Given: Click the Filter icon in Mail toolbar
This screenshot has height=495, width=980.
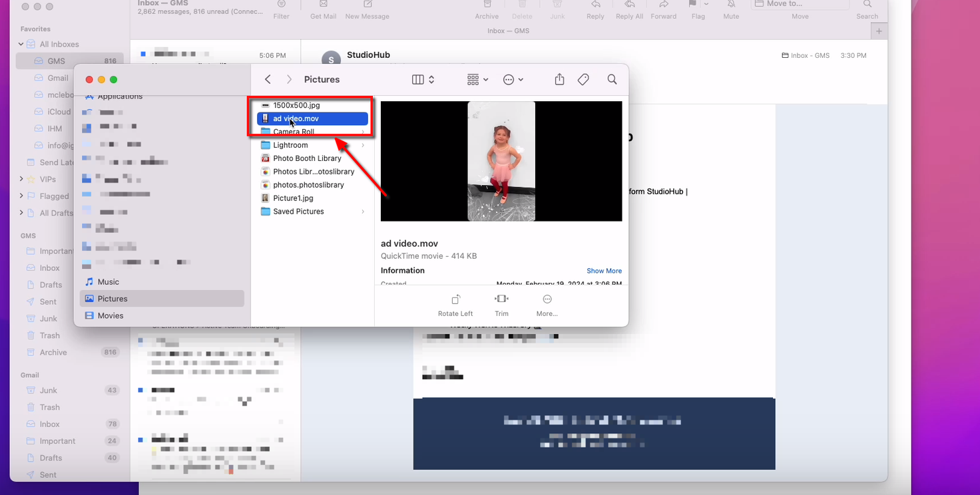Looking at the screenshot, I should point(282,4).
